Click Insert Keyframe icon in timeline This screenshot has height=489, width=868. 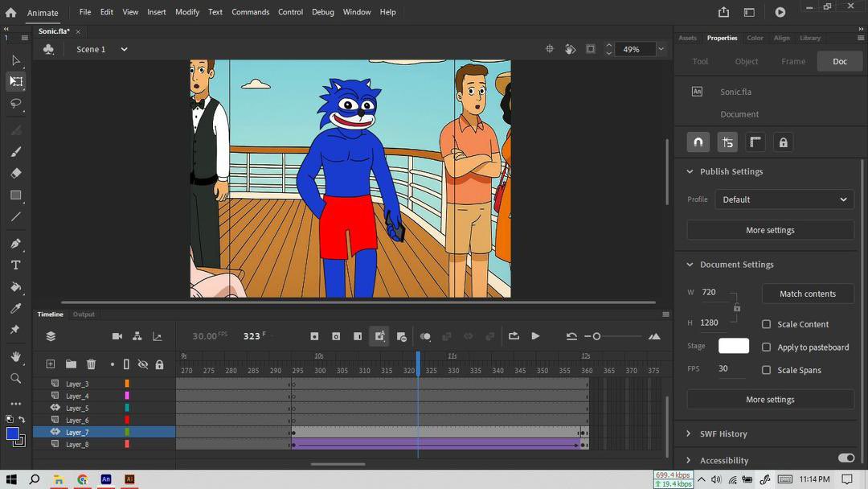(314, 336)
